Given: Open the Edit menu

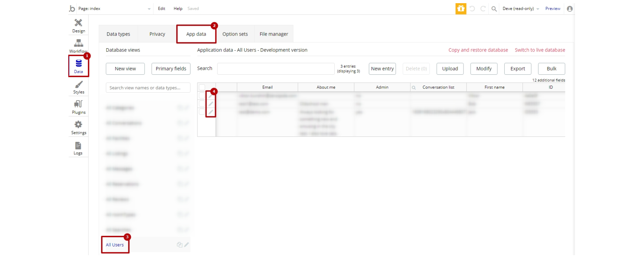Looking at the screenshot, I should click(162, 8).
